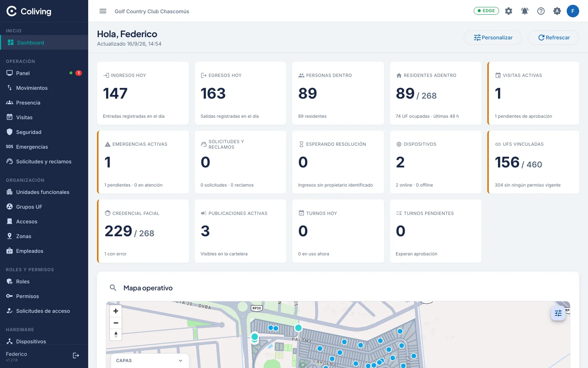Go to Dashboard in the sidebar
This screenshot has width=588, height=368.
click(44, 43)
